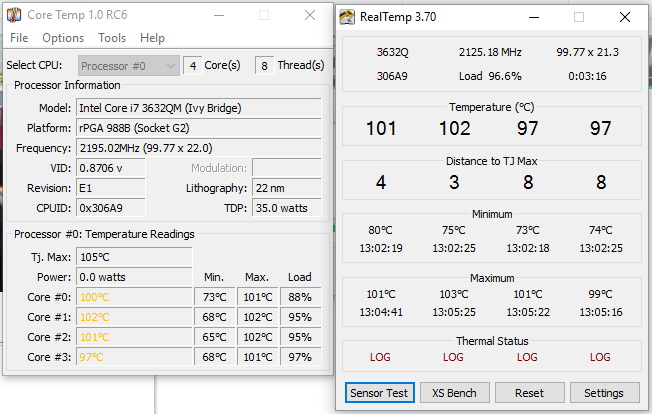
Task: Close the Core Temp window
Action: pos(310,16)
